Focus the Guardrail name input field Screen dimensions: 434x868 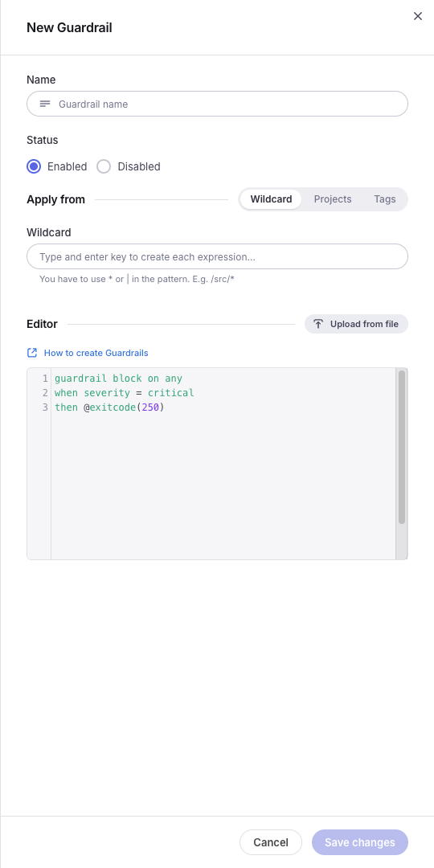click(x=218, y=104)
